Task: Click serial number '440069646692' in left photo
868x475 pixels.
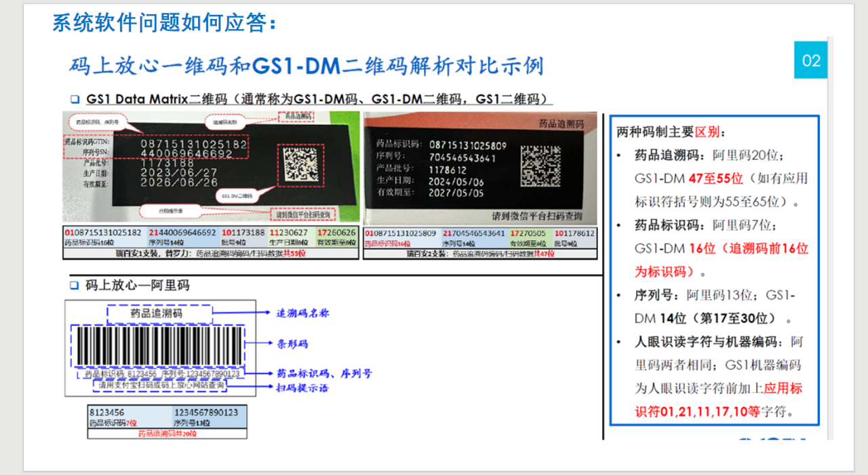Action: 186,154
